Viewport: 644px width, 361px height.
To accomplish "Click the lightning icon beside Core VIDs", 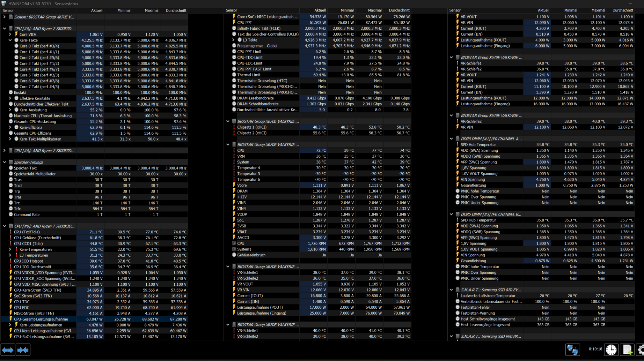I will coord(16,34).
